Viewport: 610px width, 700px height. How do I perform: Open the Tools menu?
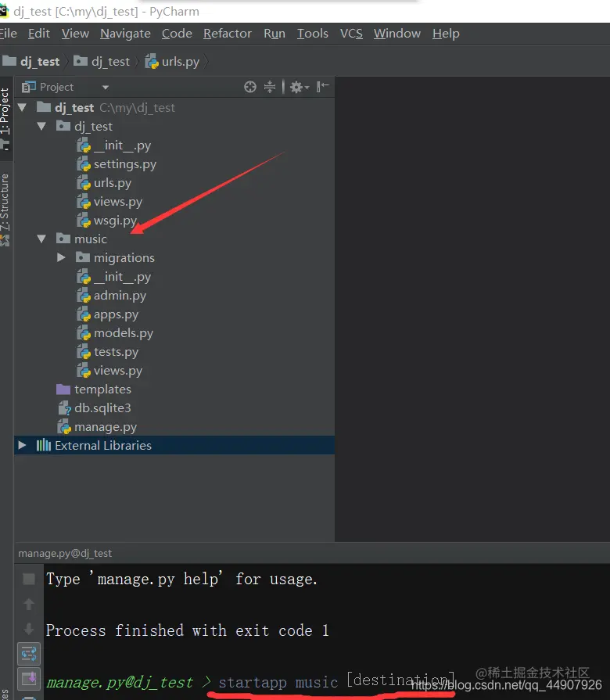(x=313, y=34)
